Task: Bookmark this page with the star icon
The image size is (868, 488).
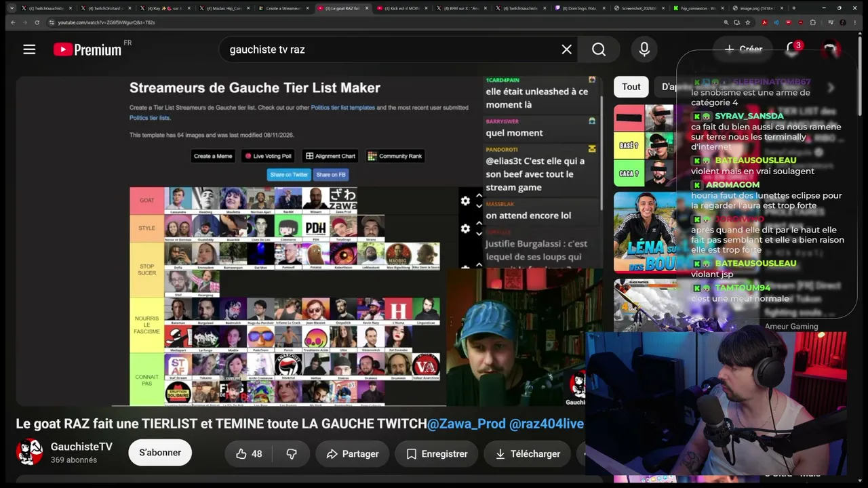Action: (748, 22)
